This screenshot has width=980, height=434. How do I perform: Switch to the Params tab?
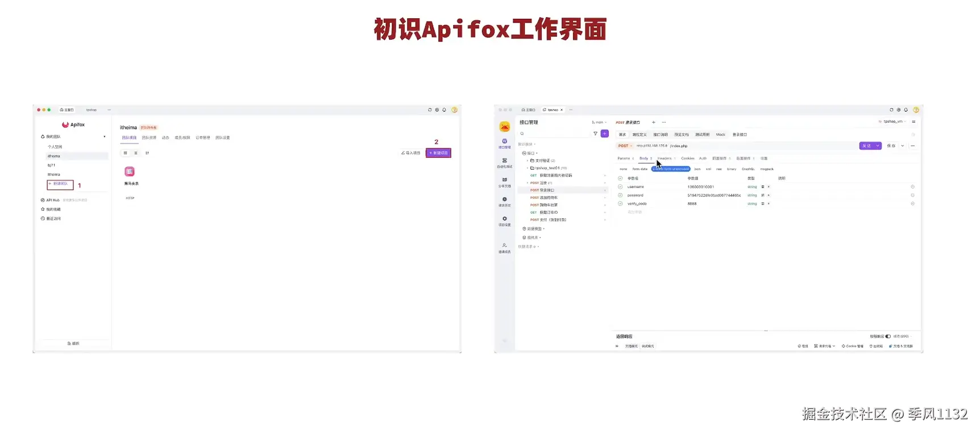click(624, 158)
